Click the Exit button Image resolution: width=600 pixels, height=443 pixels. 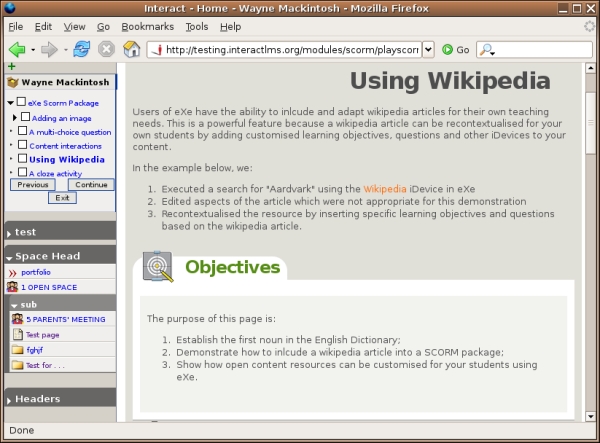[62, 197]
